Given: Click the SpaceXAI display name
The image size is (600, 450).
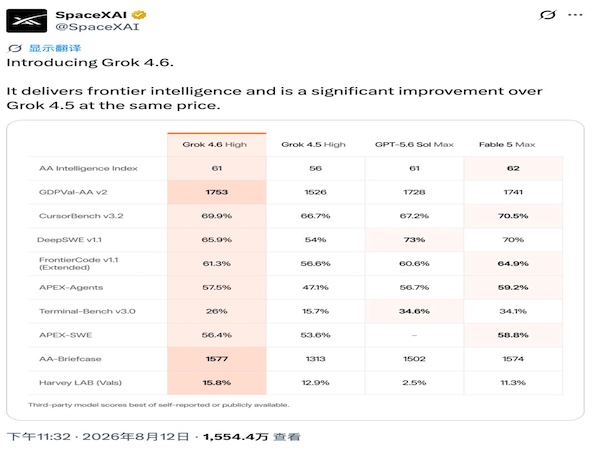Looking at the screenshot, I should click(91, 15).
